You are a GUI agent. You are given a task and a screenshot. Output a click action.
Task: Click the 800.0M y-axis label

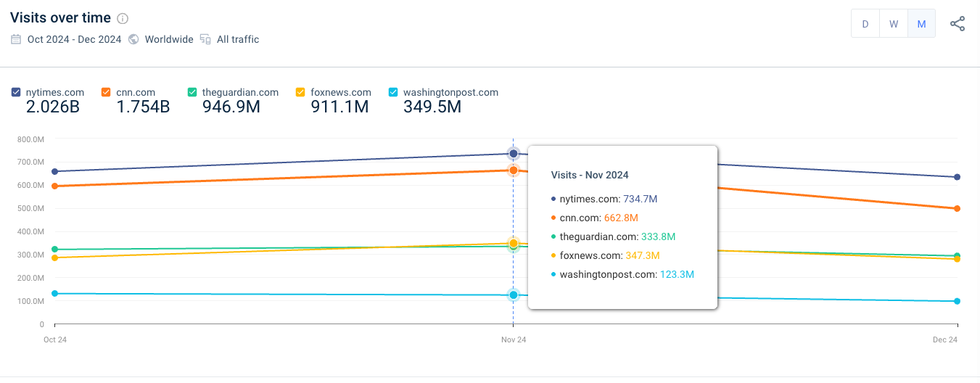[31, 139]
